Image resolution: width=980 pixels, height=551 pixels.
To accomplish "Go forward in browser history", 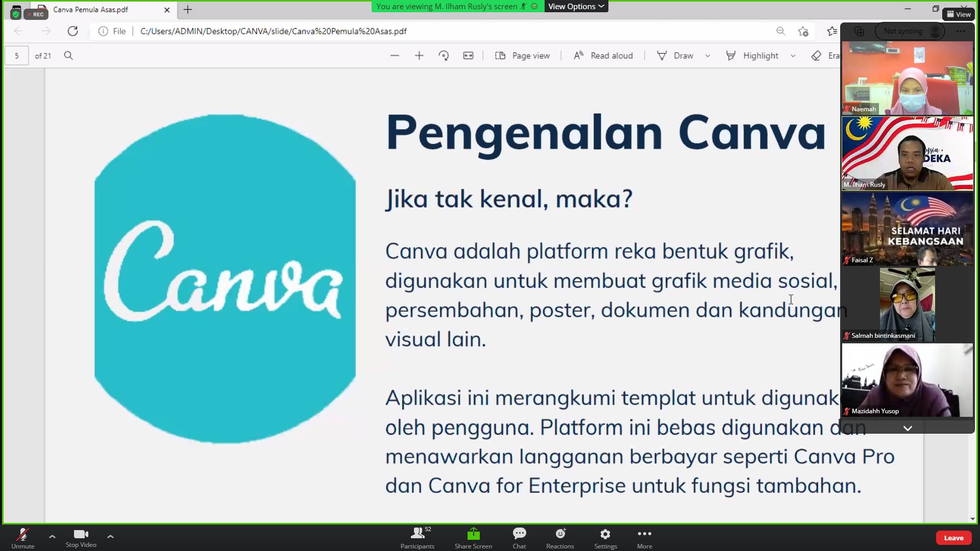I will (x=46, y=31).
